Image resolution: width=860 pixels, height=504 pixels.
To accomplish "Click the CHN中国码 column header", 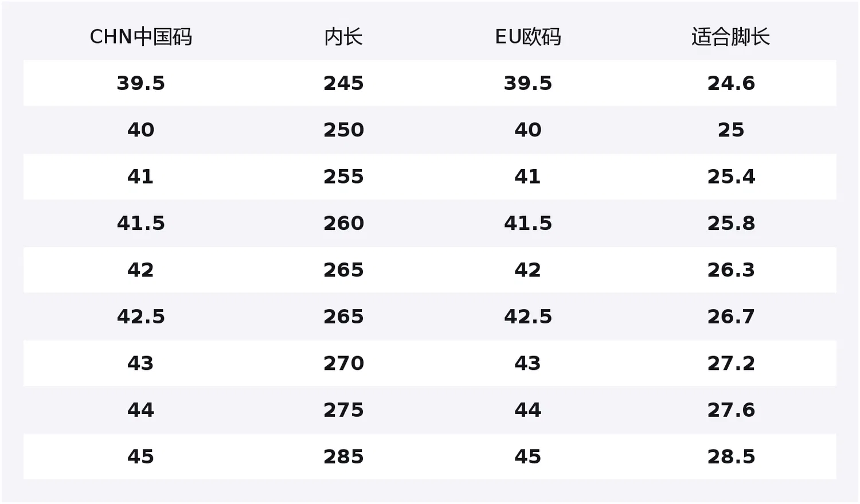I will pos(140,37).
